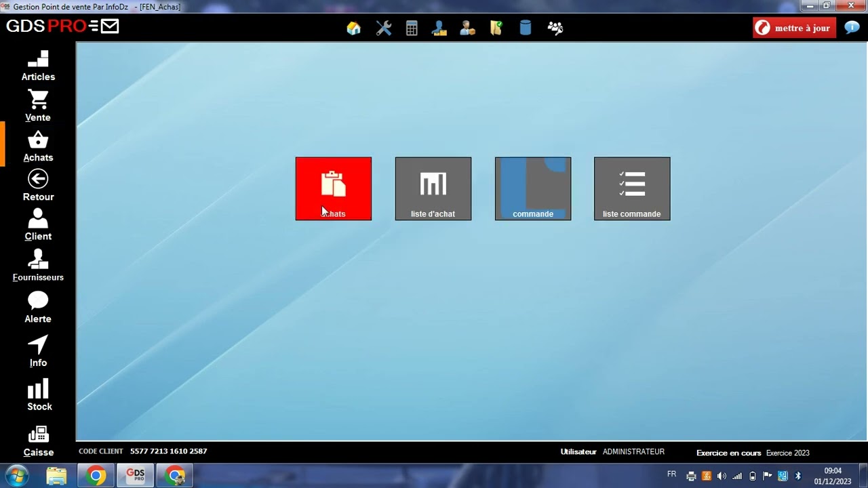868x488 pixels.
Task: Click the folder with green checkmark icon
Action: click(496, 28)
